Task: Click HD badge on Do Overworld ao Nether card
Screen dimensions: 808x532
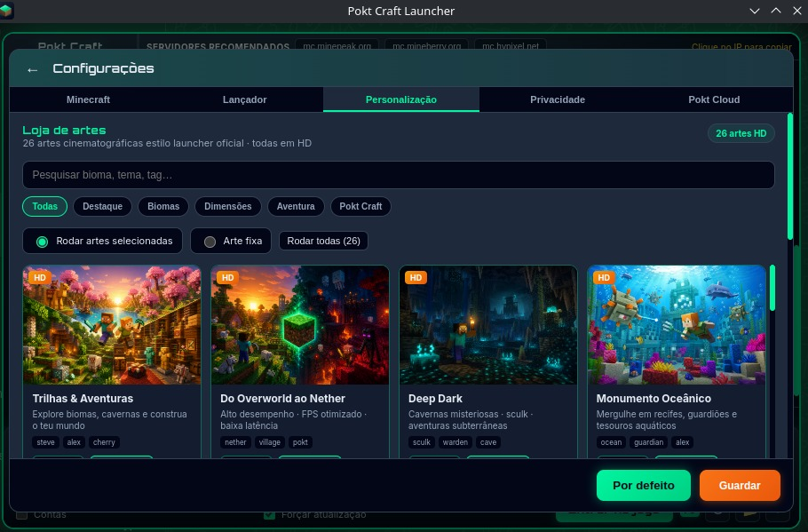Action: (228, 278)
